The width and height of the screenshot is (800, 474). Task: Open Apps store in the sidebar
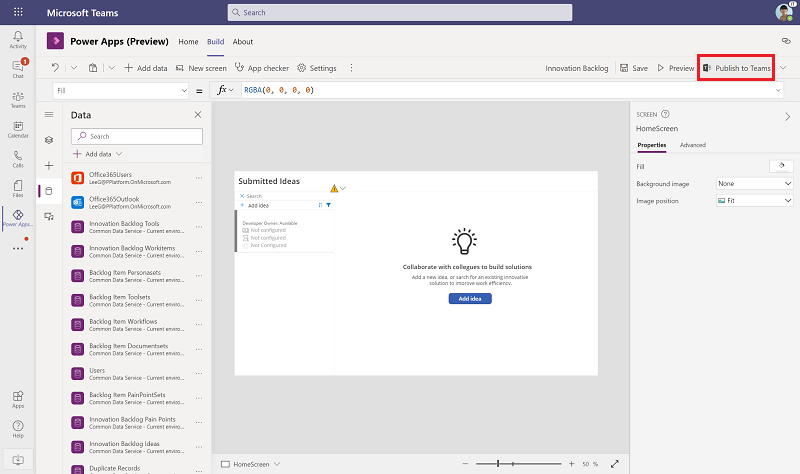pos(18,400)
